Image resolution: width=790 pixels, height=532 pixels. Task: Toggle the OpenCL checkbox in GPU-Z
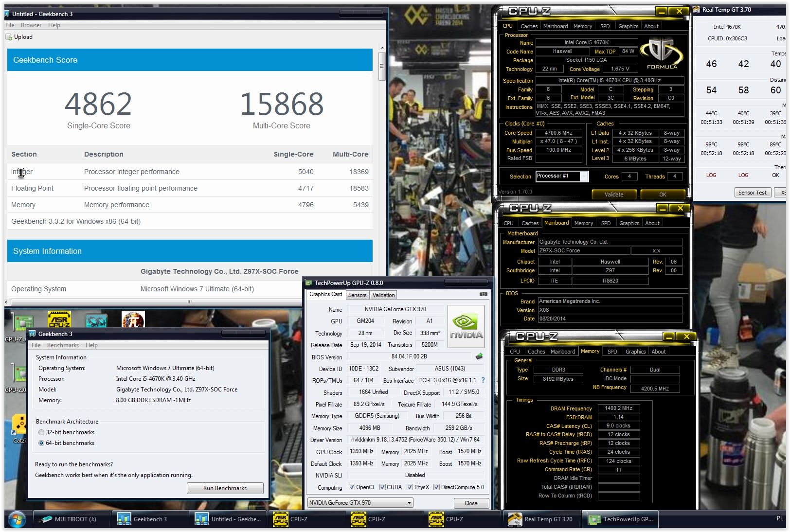pyautogui.click(x=352, y=487)
